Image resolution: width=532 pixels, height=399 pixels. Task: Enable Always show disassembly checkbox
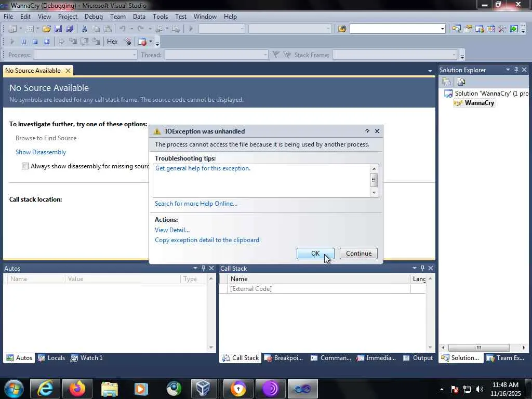click(x=25, y=166)
